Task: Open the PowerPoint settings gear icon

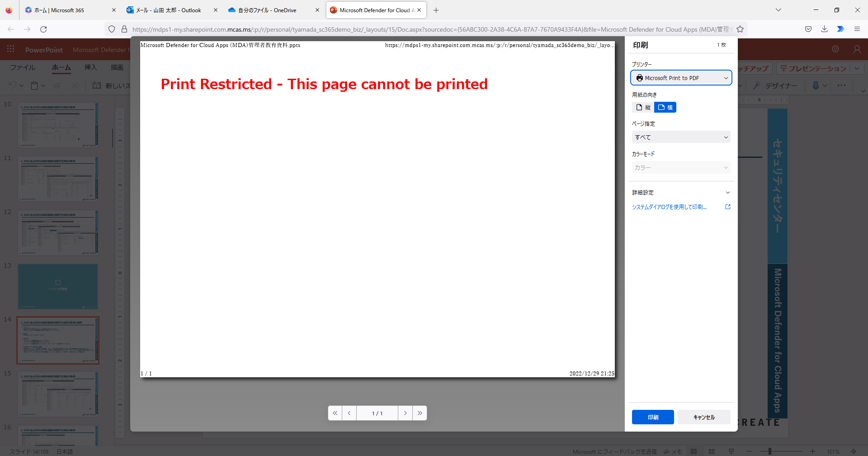Action: click(x=835, y=49)
